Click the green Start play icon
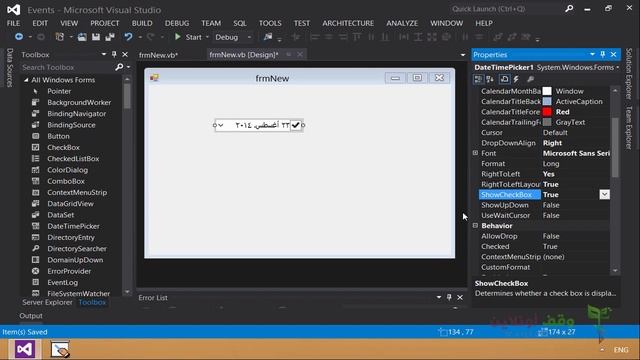Screen dimensions: 640x360 tap(178, 37)
